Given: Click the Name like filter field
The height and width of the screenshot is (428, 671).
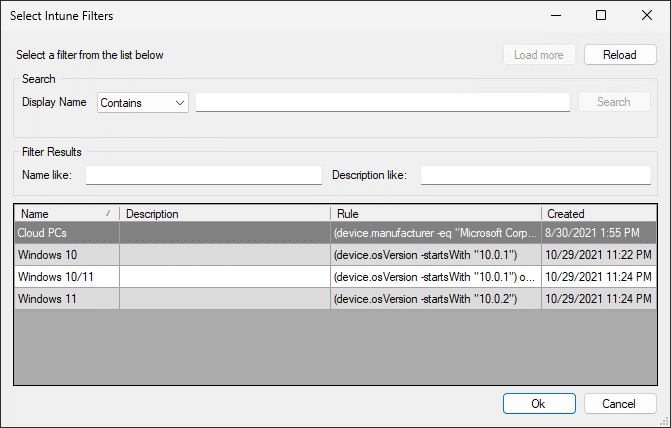Looking at the screenshot, I should point(203,176).
